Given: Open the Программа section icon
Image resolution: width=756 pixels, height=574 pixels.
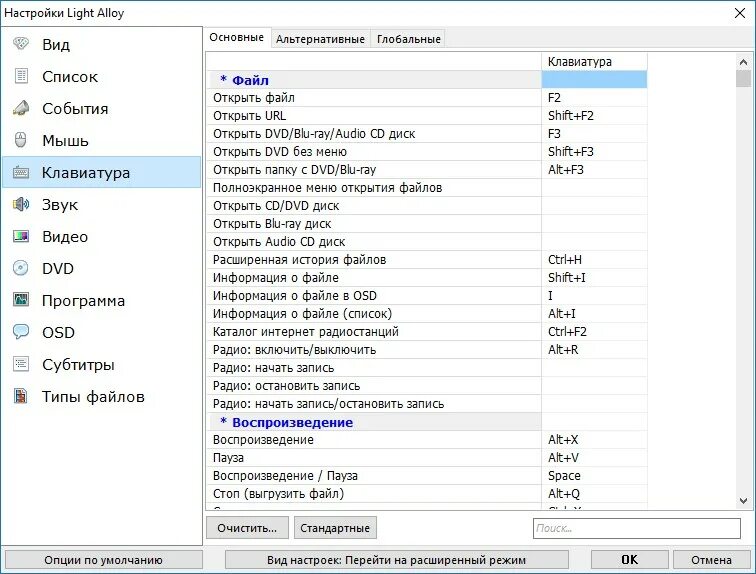Looking at the screenshot, I should coord(21,300).
